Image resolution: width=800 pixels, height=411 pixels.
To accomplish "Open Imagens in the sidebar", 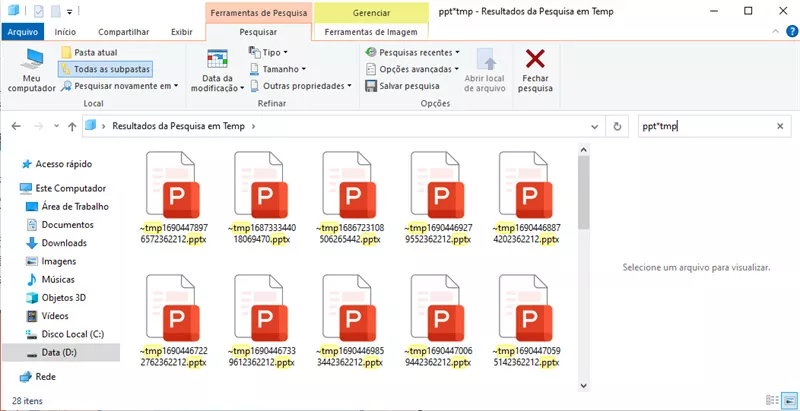I will 59,261.
